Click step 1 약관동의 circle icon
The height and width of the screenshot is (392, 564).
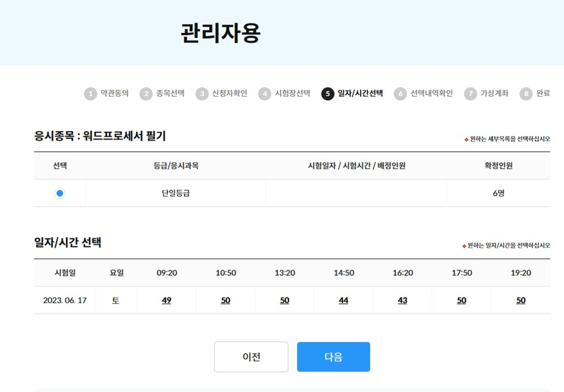[x=90, y=94]
